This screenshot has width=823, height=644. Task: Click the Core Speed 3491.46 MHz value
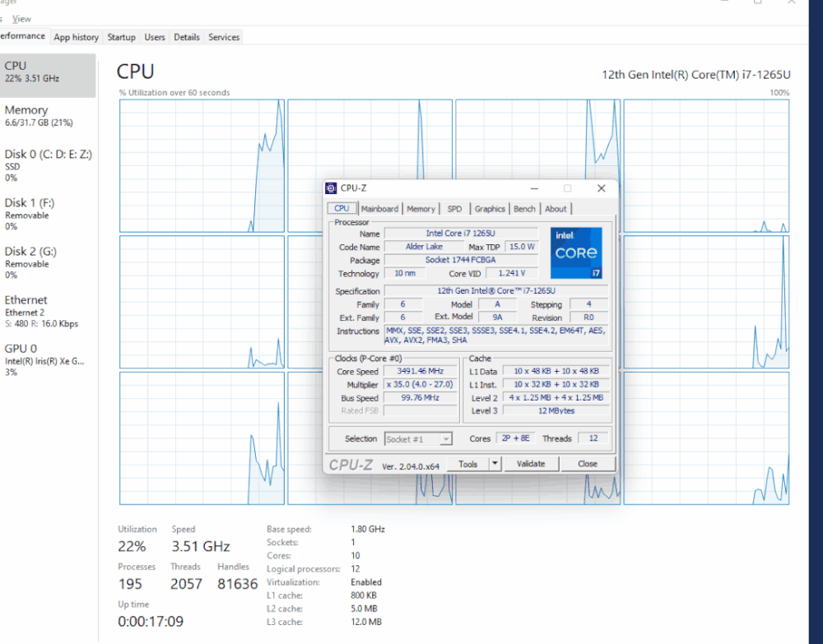coord(421,371)
